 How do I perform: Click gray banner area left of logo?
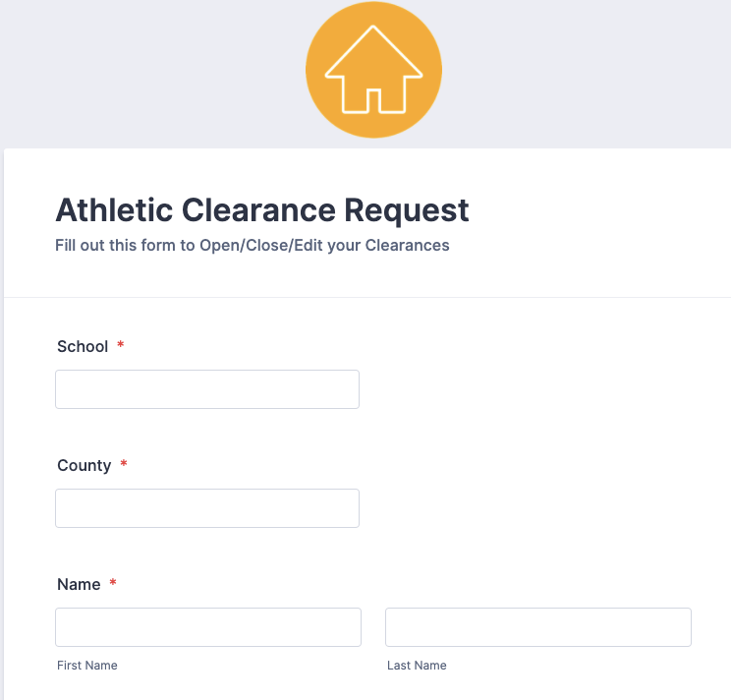(147, 69)
